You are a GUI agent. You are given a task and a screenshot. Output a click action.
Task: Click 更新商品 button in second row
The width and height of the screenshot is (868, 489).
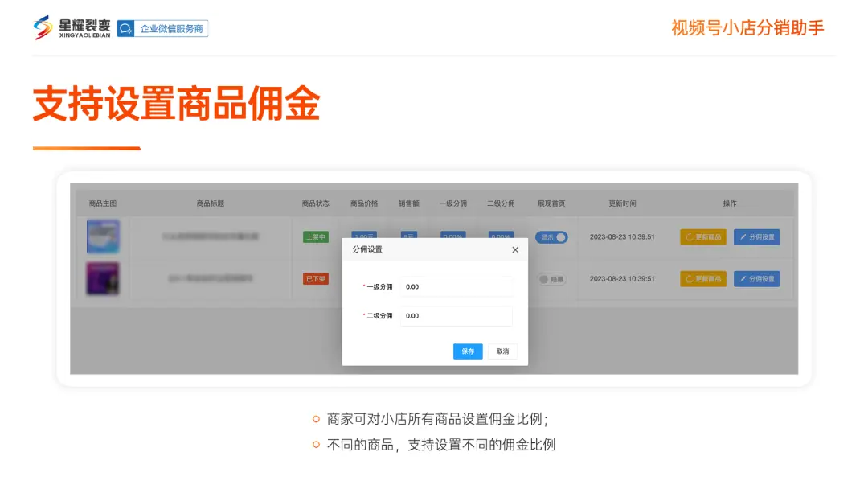click(703, 279)
